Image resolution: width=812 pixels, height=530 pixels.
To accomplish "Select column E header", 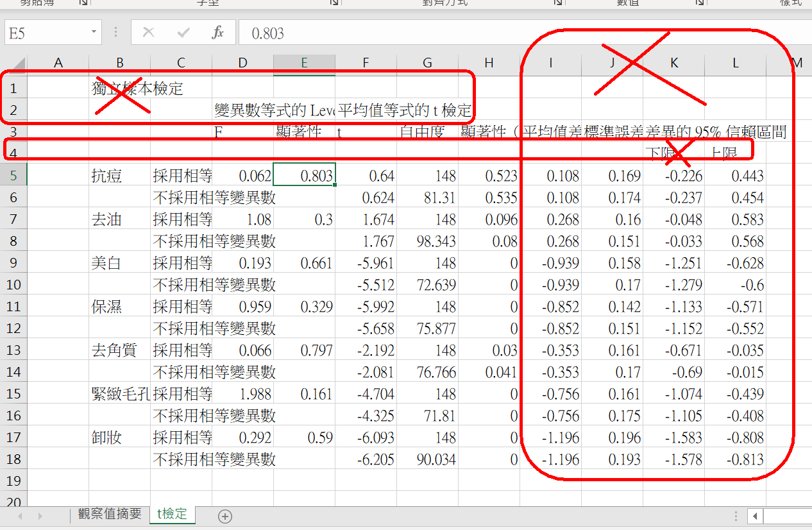I will [304, 63].
